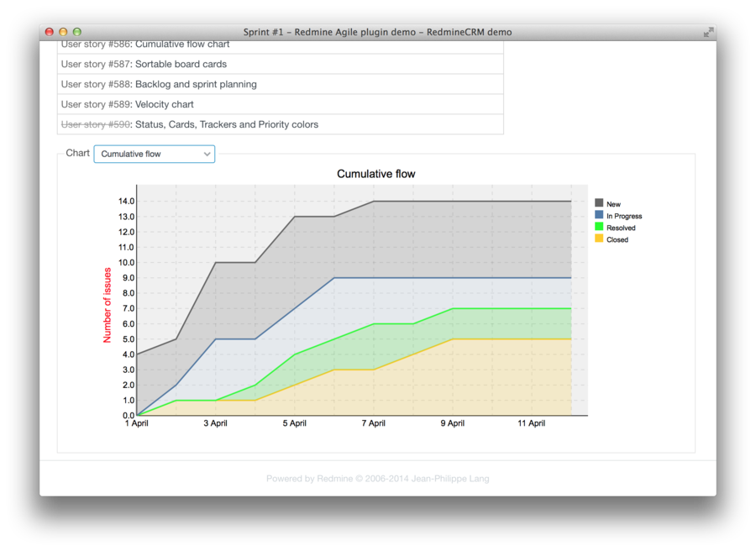Click the gray New legend swatch

pyautogui.click(x=599, y=203)
